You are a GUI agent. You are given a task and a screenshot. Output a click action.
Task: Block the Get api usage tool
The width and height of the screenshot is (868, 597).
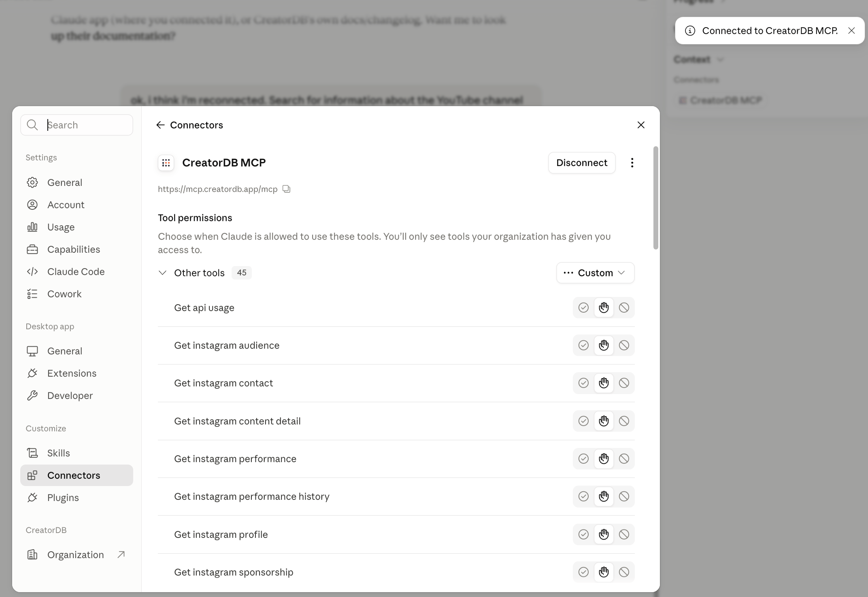[x=624, y=308]
